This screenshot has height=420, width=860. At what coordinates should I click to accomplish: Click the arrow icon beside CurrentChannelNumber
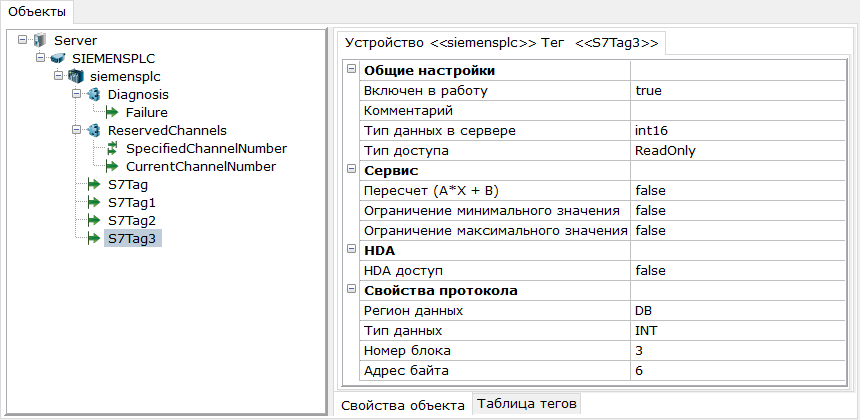[112, 166]
